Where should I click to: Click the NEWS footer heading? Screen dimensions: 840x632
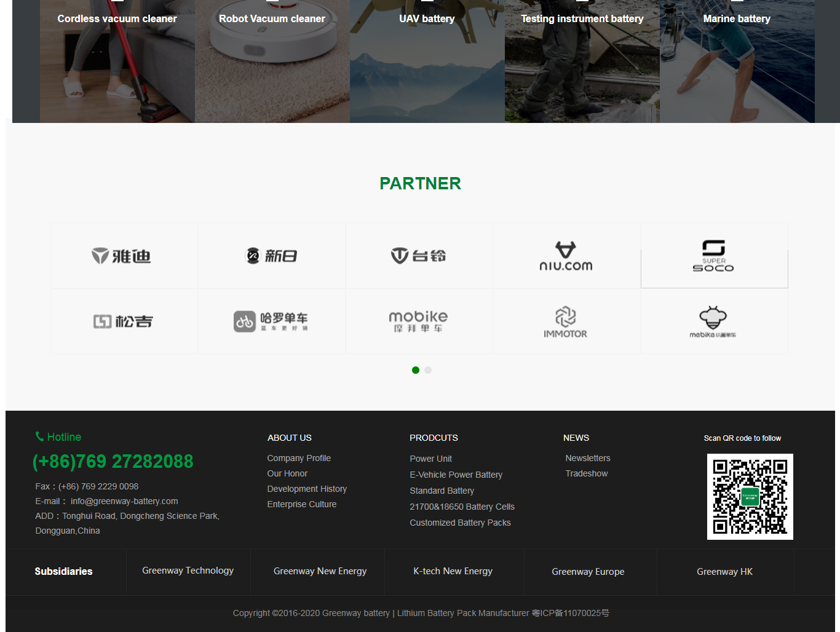[x=576, y=438]
